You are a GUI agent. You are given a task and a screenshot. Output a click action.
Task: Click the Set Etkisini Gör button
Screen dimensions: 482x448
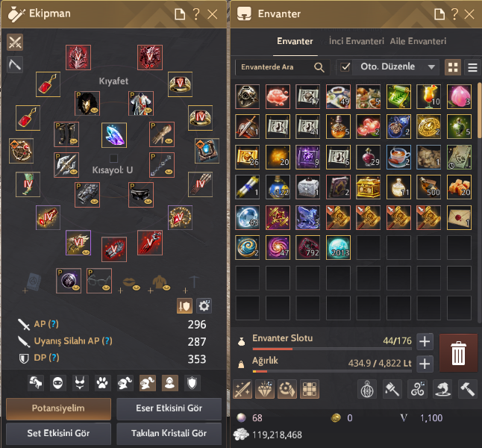58,433
